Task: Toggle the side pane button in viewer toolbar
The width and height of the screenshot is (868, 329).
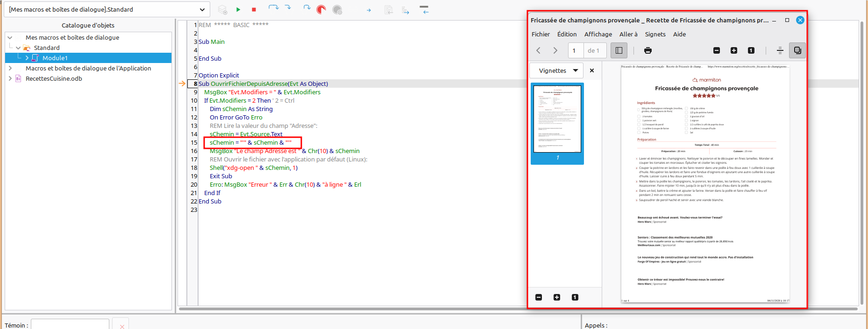Action: point(619,50)
